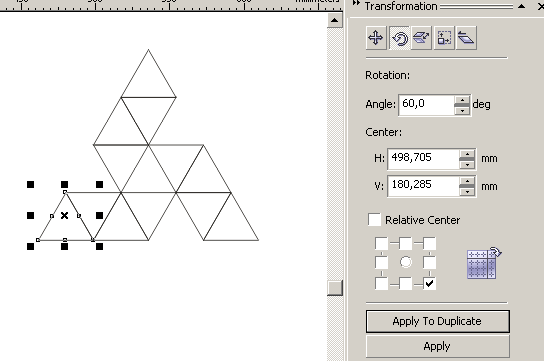Click the double-arrow icon left of Transformation title
Screen dimensions: 544x361
[x=356, y=3]
